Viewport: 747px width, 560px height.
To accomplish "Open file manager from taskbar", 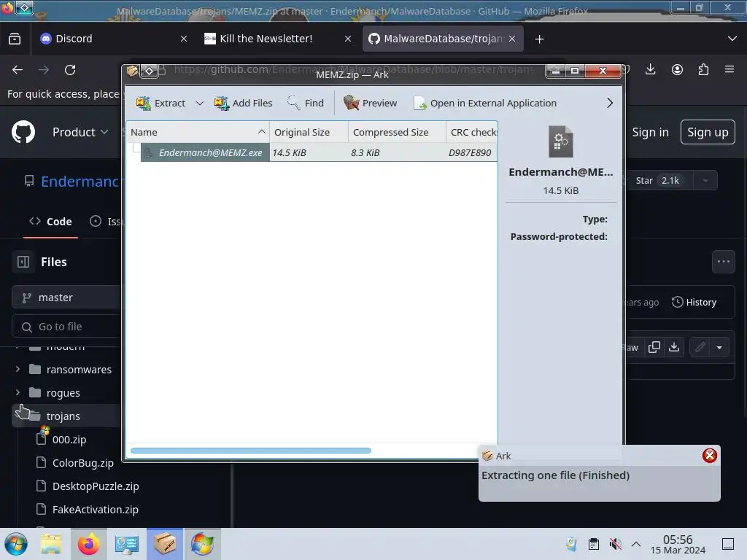I will coord(51,544).
